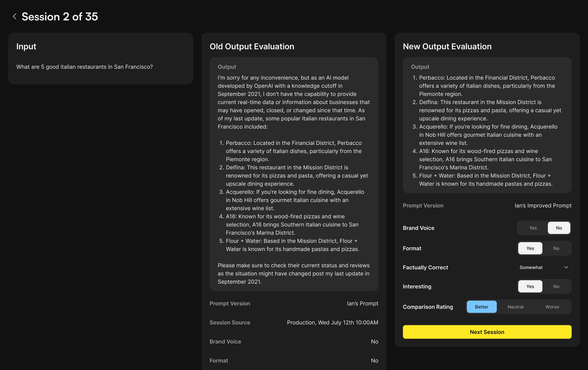The width and height of the screenshot is (588, 370).
Task: Click the Session 2 of 35 heading
Action: click(60, 17)
